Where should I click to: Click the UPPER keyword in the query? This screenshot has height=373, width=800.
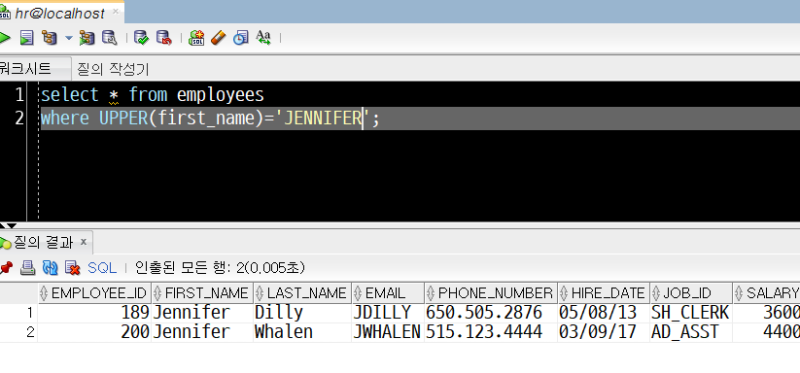coord(123,118)
